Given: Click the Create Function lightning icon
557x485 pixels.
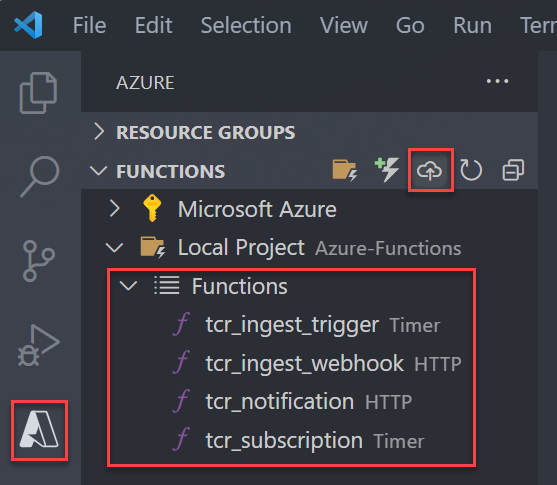Looking at the screenshot, I should pyautogui.click(x=387, y=170).
